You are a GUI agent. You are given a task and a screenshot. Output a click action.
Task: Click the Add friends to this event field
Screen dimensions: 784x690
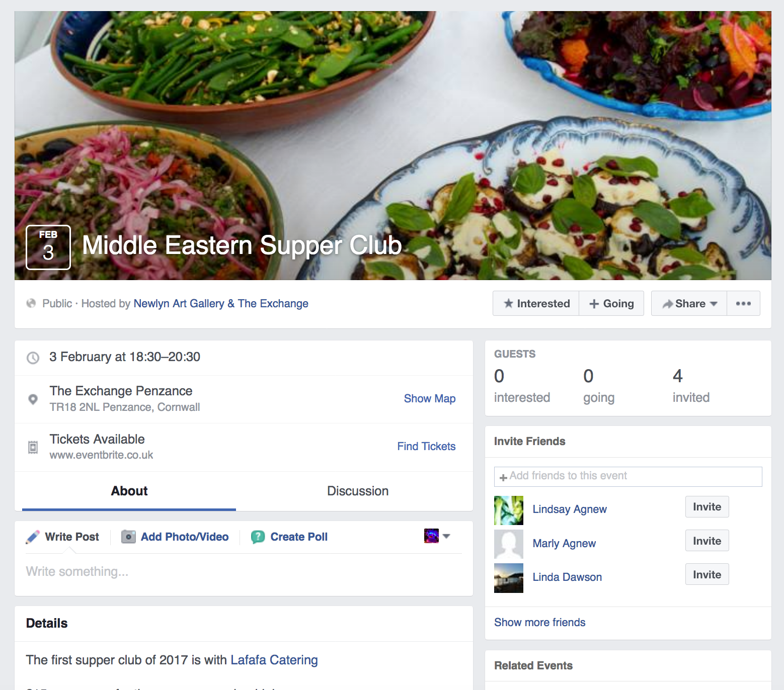pyautogui.click(x=628, y=476)
